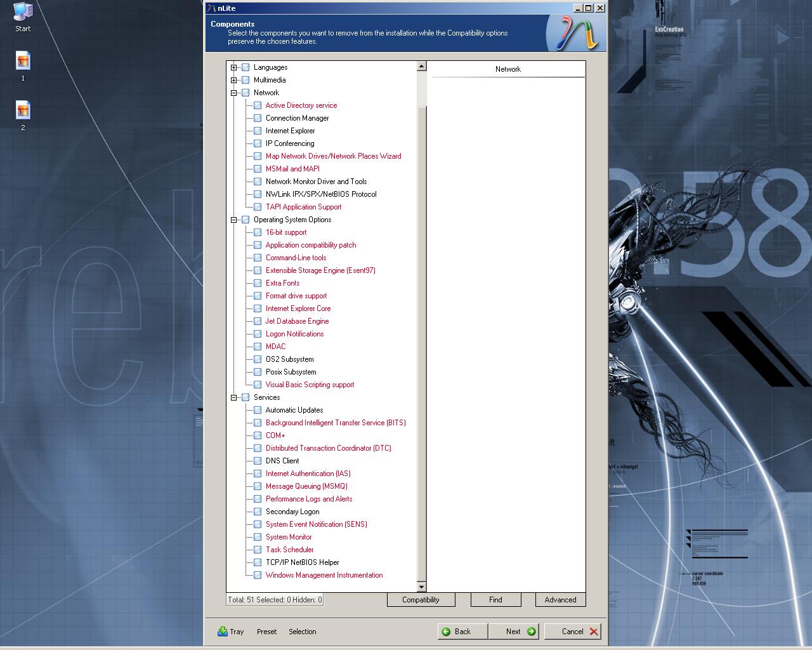Click the Advanced button
The height and width of the screenshot is (650, 812).
coord(560,600)
